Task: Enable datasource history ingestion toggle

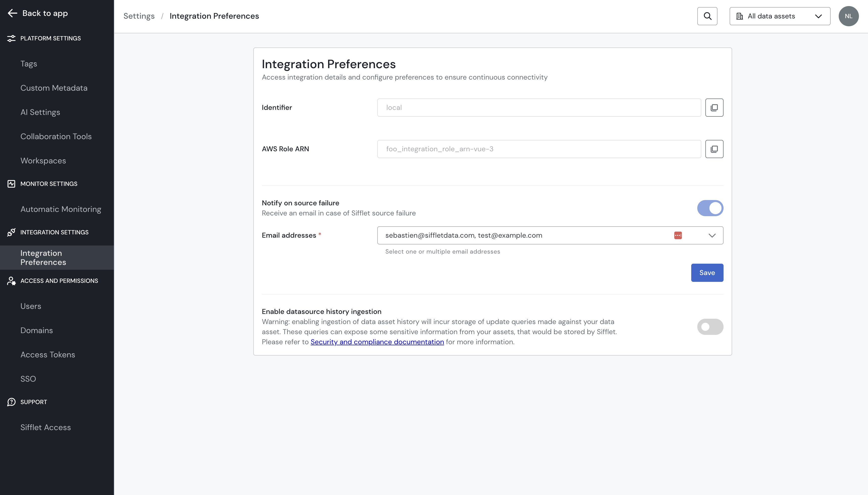Action: [x=710, y=327]
